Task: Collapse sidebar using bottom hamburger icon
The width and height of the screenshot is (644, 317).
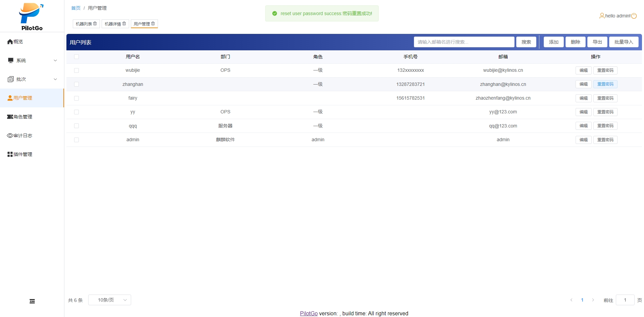Action: [32, 301]
